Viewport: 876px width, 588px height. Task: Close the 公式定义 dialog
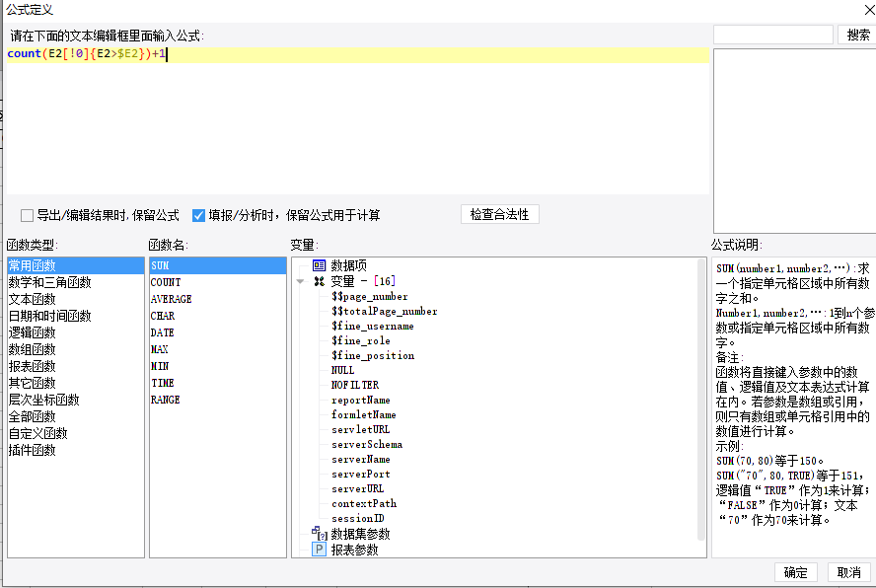(x=869, y=10)
